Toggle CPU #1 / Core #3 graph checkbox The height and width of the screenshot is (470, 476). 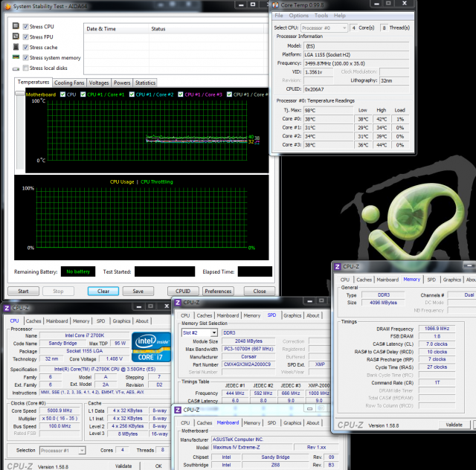pyautogui.click(x=180, y=94)
